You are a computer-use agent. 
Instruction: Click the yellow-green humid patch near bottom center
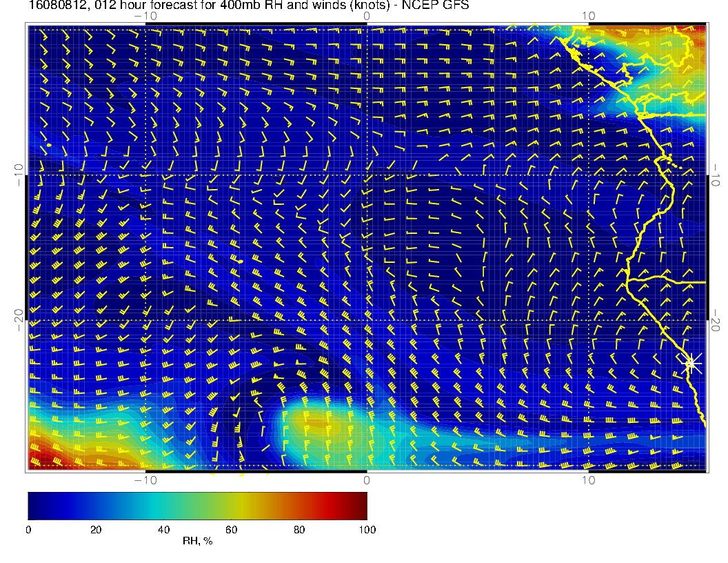310,421
